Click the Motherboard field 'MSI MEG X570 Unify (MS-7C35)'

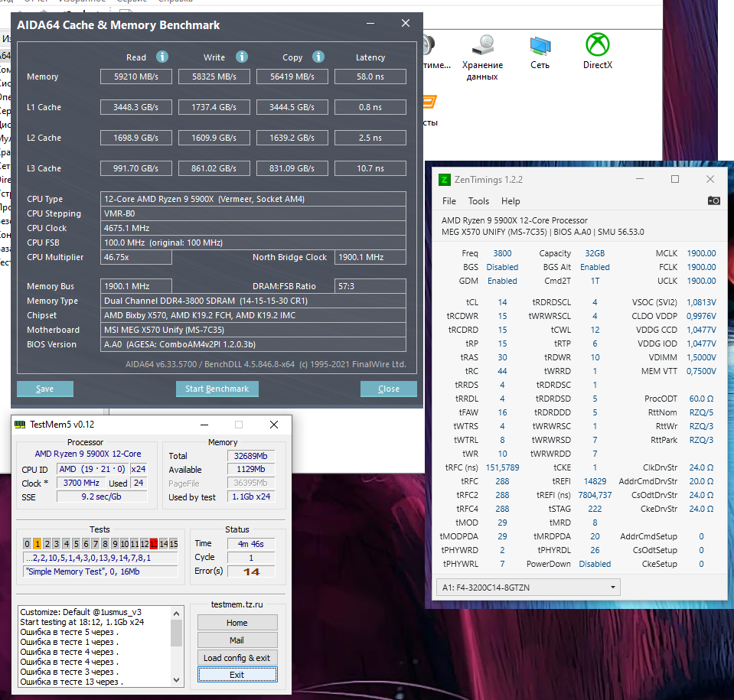[253, 330]
